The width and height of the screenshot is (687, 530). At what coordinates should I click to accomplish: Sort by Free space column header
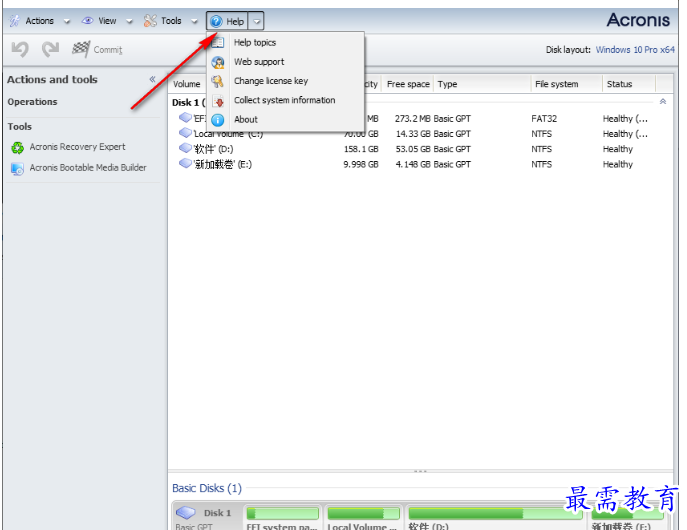408,84
